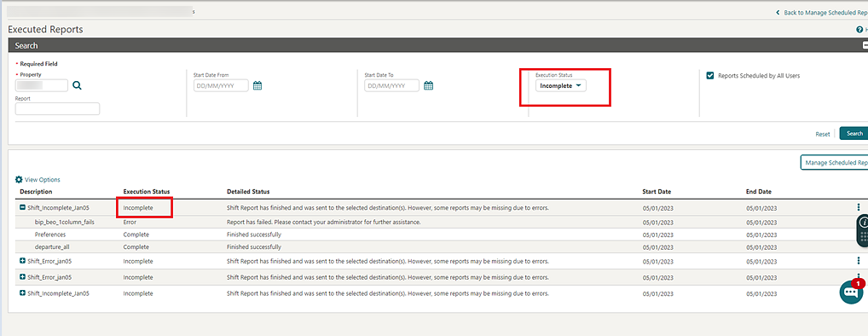This screenshot has width=868, height=336.
Task: Collapse the expanded Shift_Incomplete_Jan05 row
Action: click(23, 207)
